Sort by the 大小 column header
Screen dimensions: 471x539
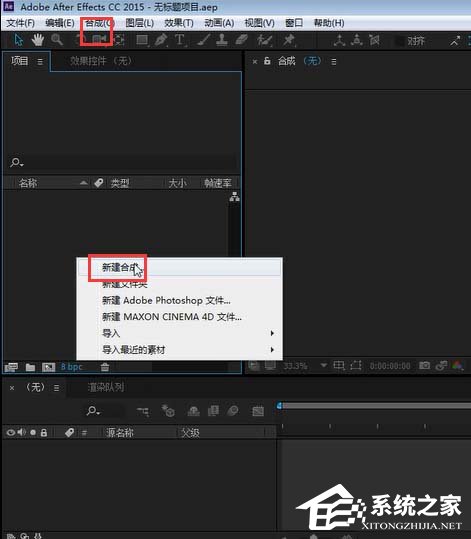click(177, 183)
